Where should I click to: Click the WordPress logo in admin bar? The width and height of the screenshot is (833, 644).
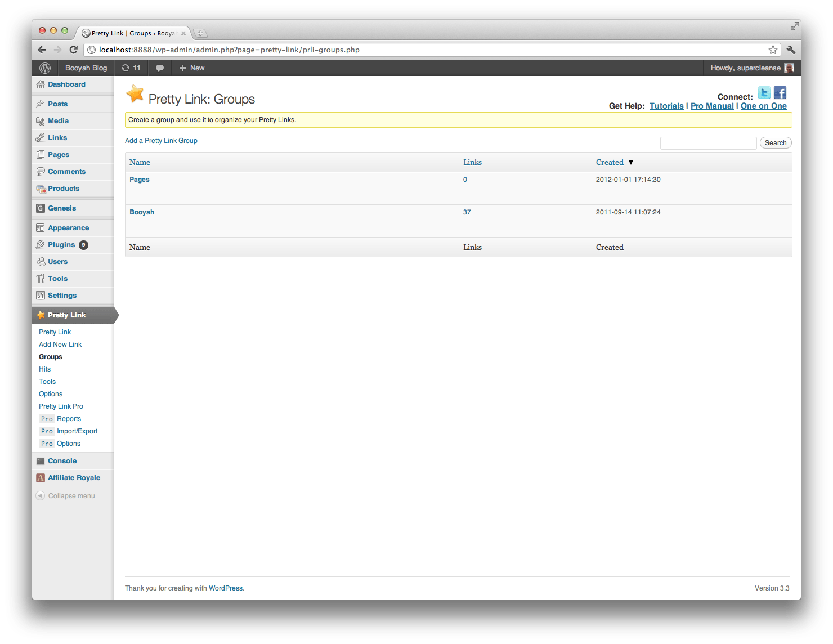(x=45, y=68)
